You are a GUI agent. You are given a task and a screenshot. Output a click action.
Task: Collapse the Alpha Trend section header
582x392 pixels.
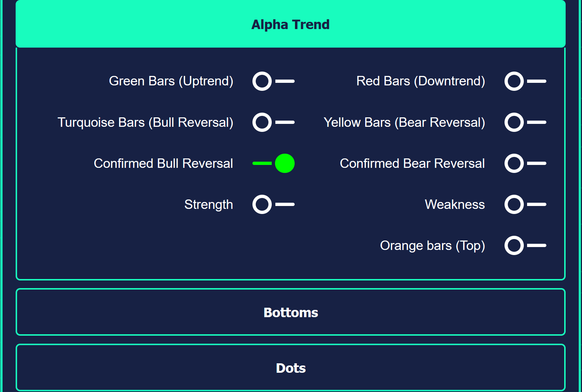coord(291,24)
